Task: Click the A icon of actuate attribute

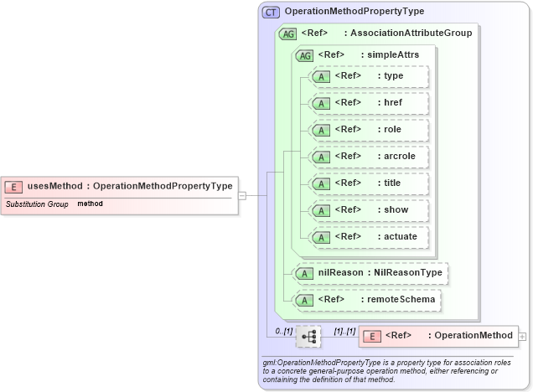Action: (321, 238)
